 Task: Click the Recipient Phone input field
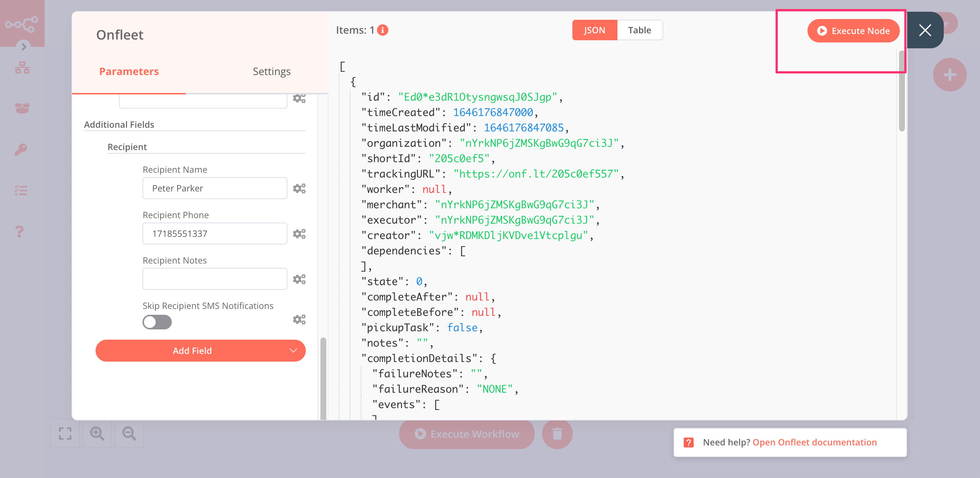(215, 234)
